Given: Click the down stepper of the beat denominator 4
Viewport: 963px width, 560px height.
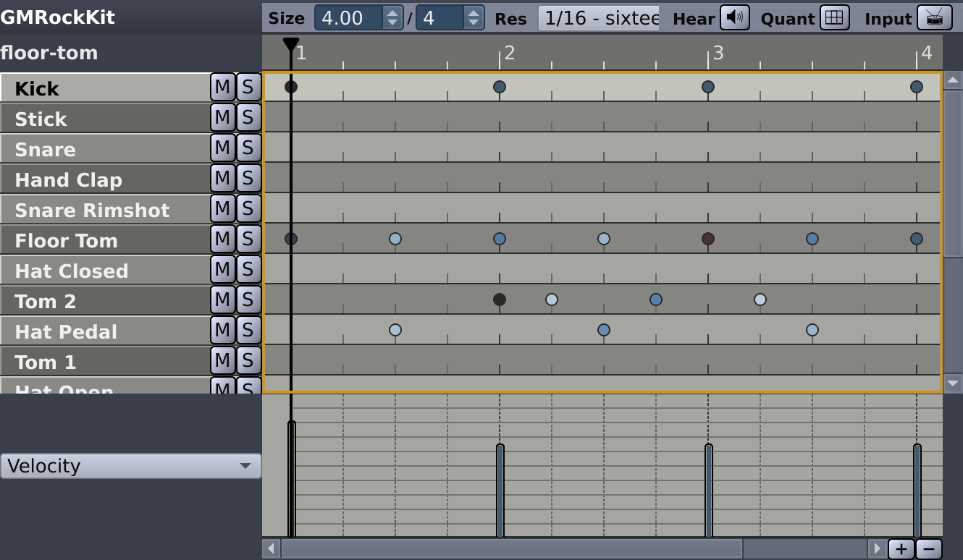Looking at the screenshot, I should pyautogui.click(x=474, y=22).
